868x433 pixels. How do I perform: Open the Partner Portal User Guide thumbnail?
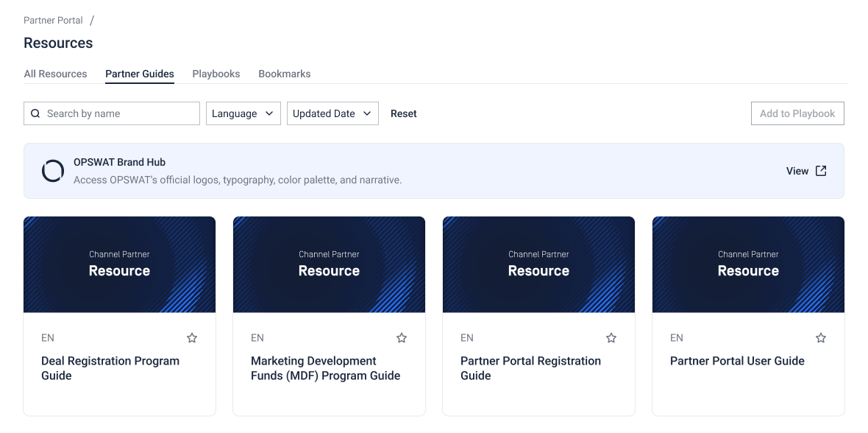coord(748,264)
